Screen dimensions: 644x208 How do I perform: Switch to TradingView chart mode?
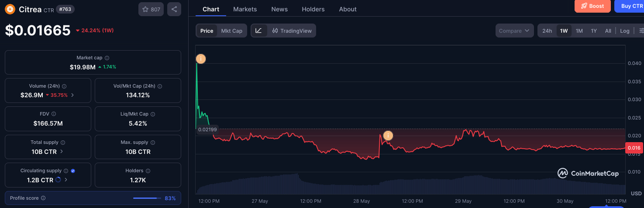[x=292, y=31]
